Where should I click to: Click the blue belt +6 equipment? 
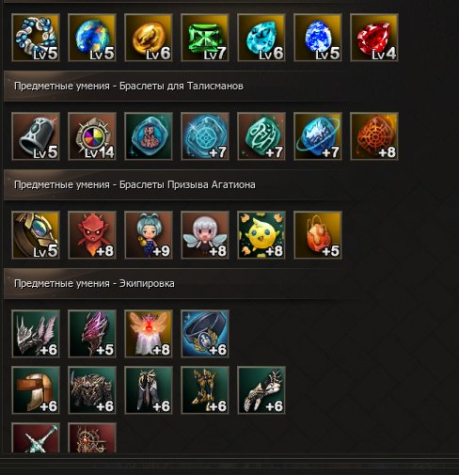point(205,334)
